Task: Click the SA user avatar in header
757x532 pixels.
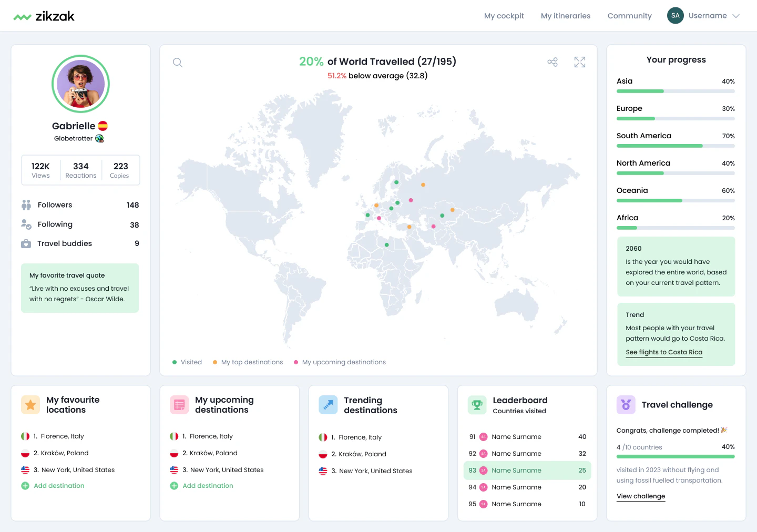Action: (676, 16)
